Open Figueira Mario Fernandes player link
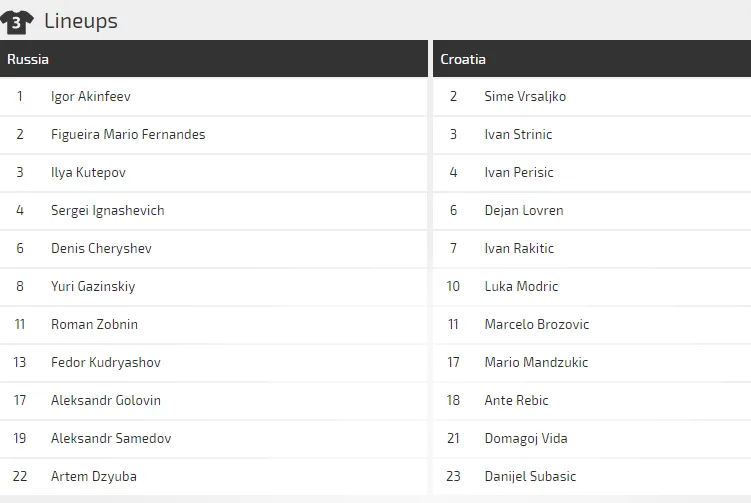751x503 pixels. pyautogui.click(x=128, y=135)
